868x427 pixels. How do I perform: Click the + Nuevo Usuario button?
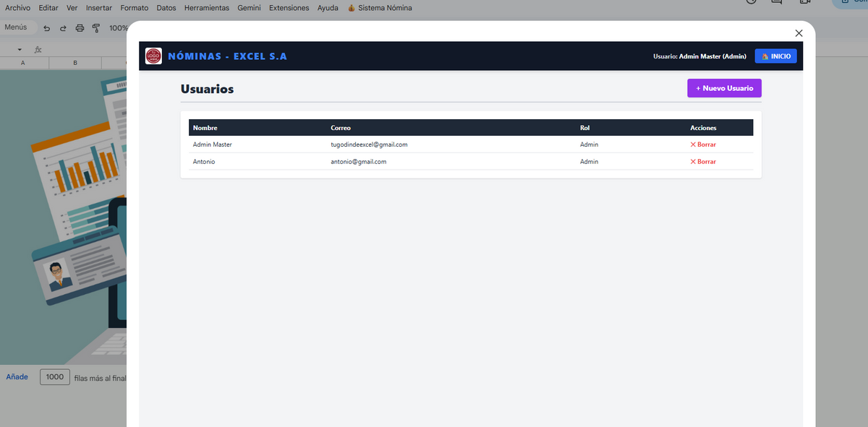pos(724,88)
